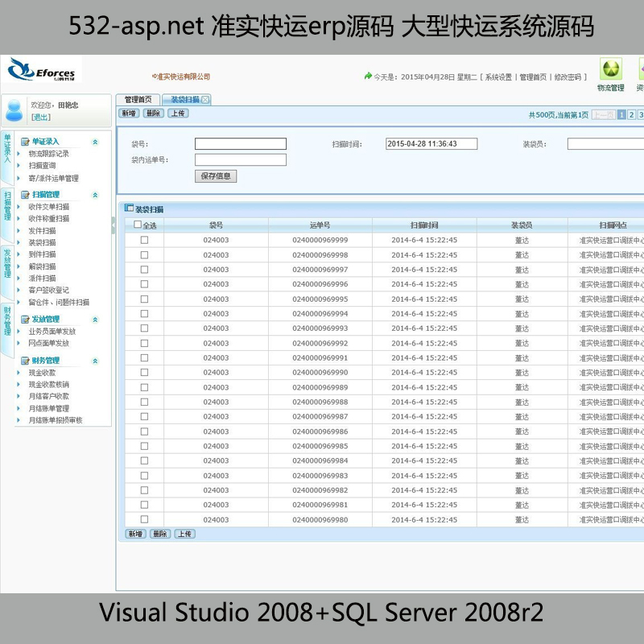The height and width of the screenshot is (644, 644).
Task: Check row with waybill 0240000969986
Action: (x=144, y=431)
